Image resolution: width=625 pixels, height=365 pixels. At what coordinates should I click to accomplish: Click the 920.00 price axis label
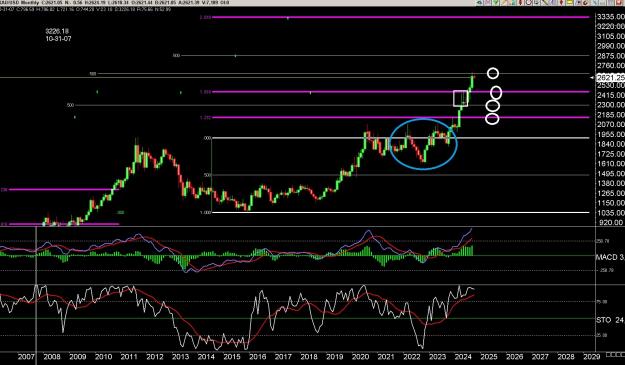coord(611,223)
